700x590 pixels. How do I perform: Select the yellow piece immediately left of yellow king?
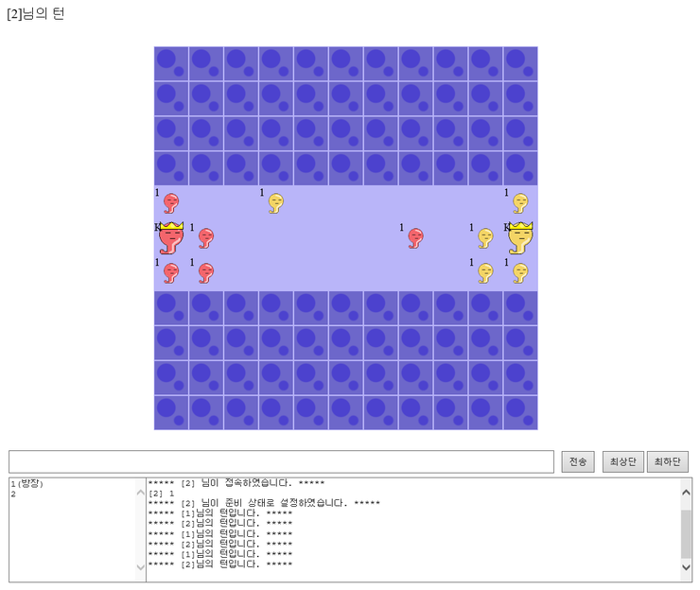(x=485, y=237)
